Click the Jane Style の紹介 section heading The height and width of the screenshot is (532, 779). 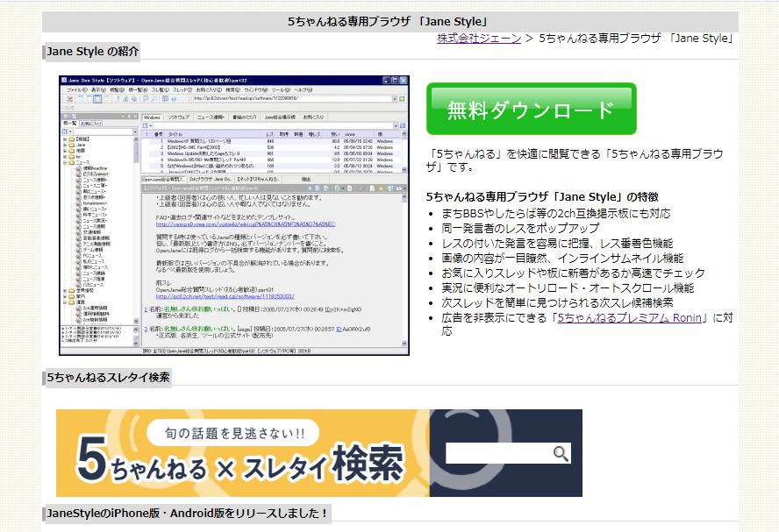click(x=92, y=51)
